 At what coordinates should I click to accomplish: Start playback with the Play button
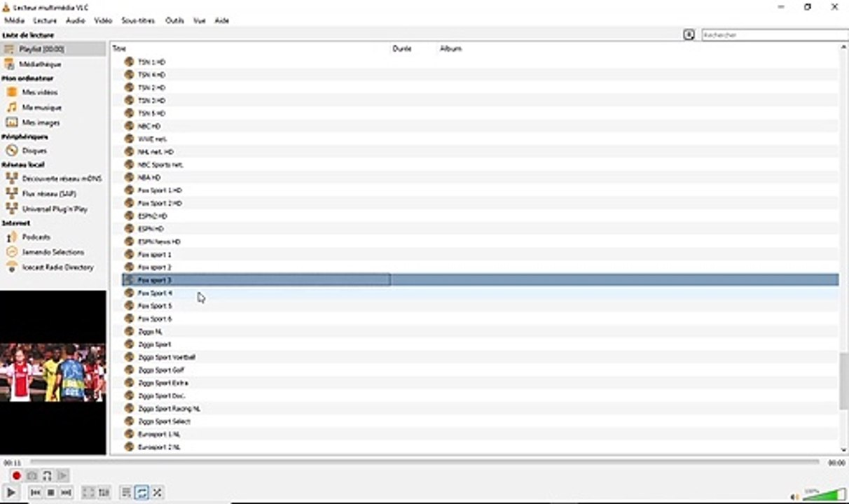coord(11,493)
